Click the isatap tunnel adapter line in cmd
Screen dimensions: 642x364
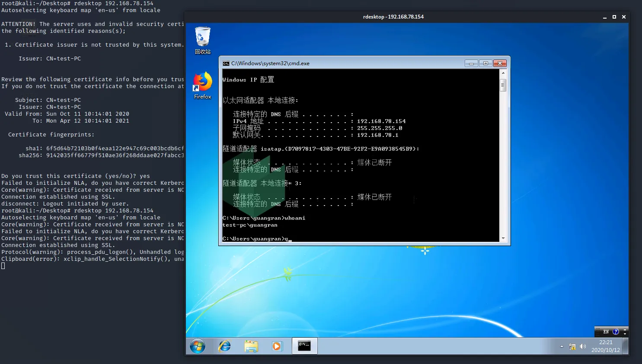tap(321, 149)
